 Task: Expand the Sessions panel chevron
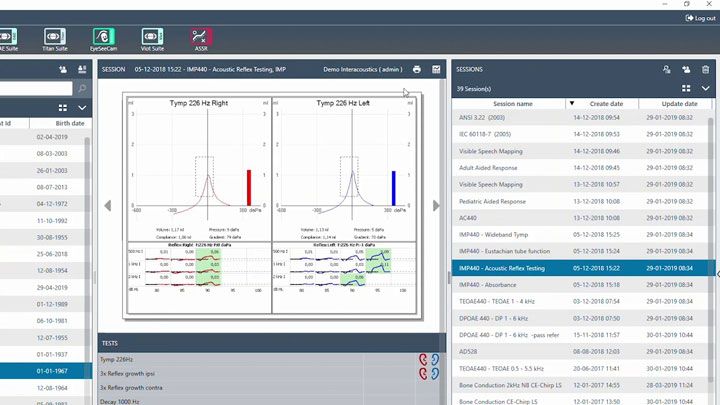tap(706, 89)
